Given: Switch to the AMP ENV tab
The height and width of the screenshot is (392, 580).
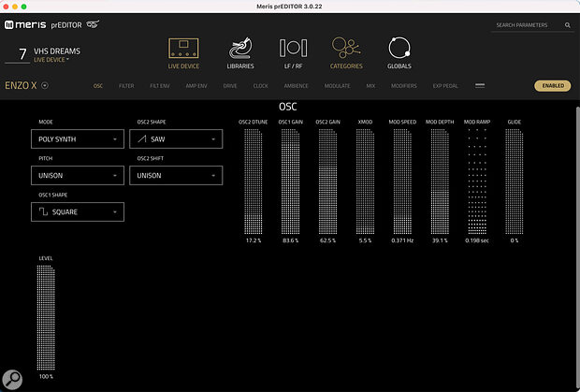Looking at the screenshot, I should click(196, 86).
